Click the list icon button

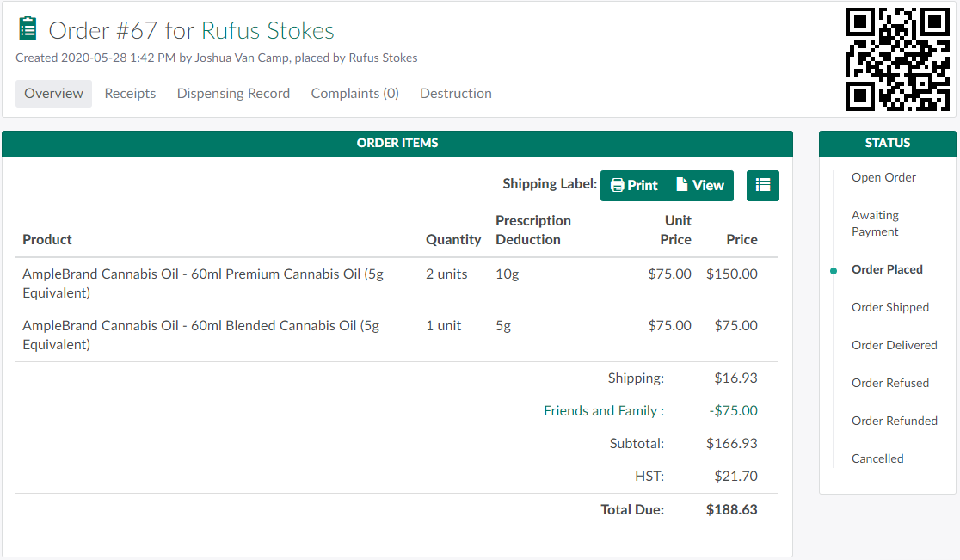(763, 186)
